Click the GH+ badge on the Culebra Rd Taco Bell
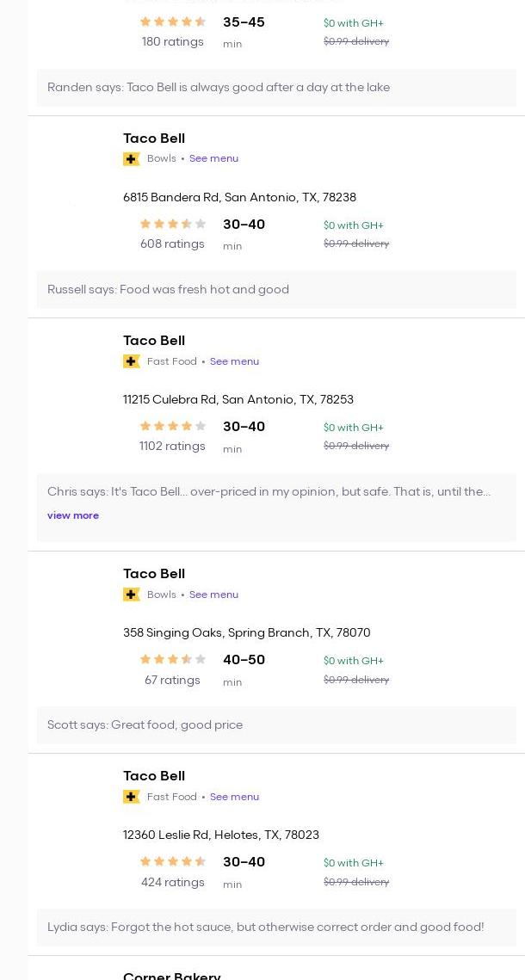Screen dimensions: 525x980 point(132,361)
